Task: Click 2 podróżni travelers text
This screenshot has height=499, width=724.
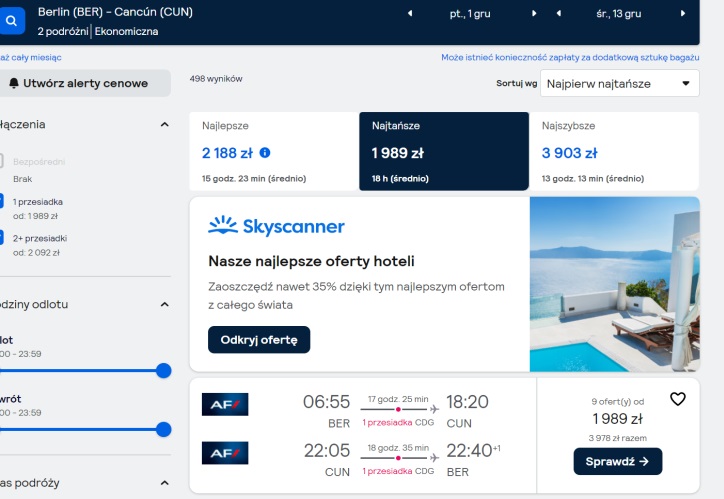Action: pyautogui.click(x=63, y=31)
